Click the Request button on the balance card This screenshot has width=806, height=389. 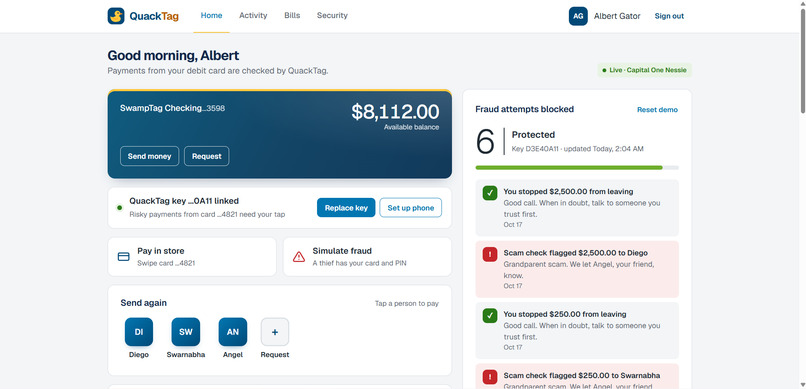tap(207, 156)
